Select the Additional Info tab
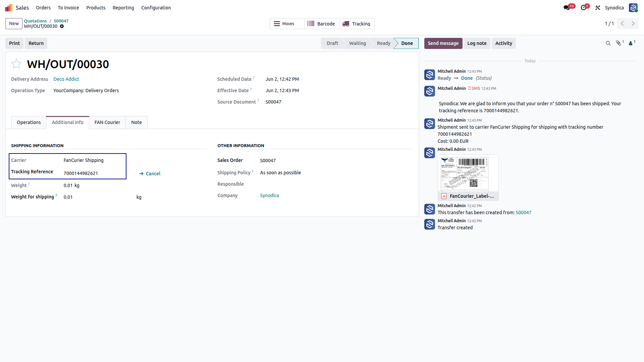The height and width of the screenshot is (362, 644). (x=67, y=122)
